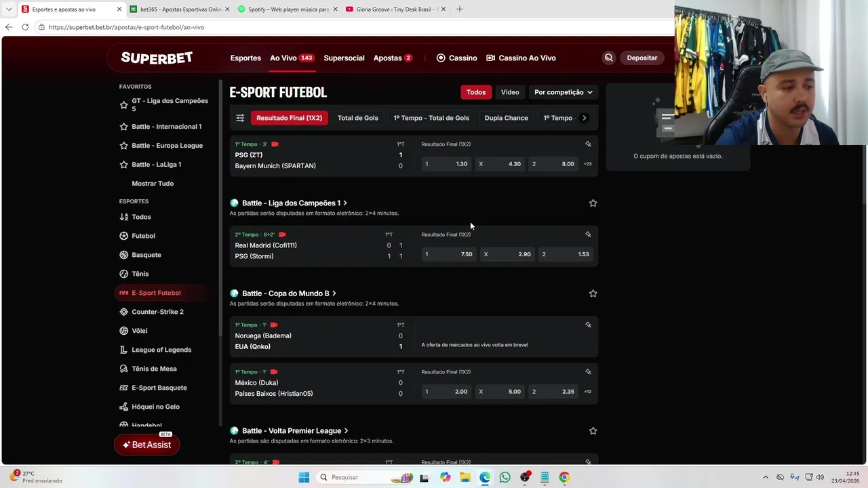
Task: Select Tênis in sports sidebar
Action: [140, 274]
